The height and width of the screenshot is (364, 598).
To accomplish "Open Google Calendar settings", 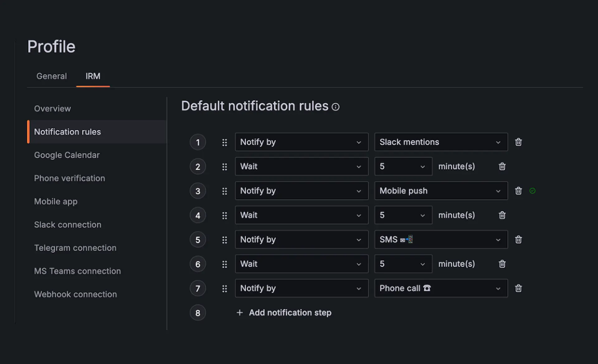I will (x=67, y=155).
